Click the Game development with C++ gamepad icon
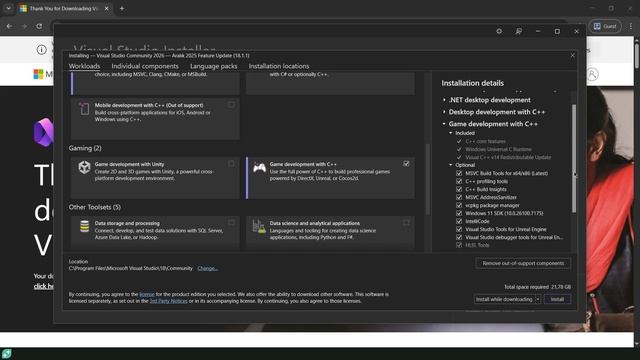The image size is (640, 360). 259,167
